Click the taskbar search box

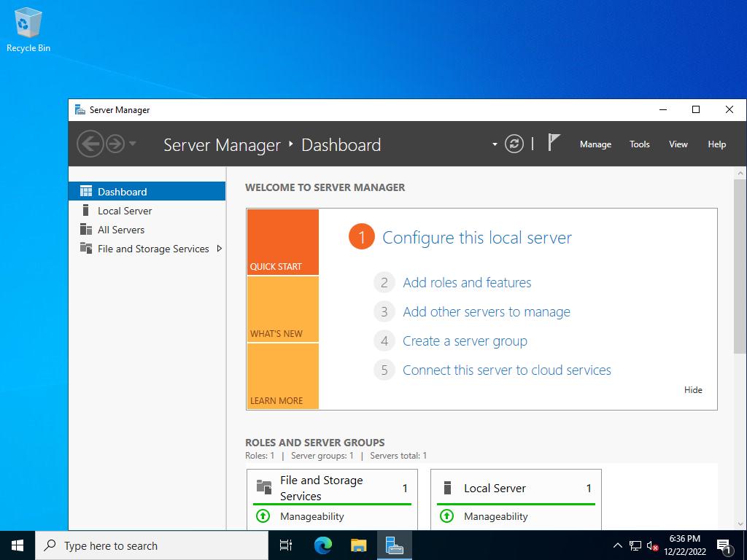tap(152, 545)
